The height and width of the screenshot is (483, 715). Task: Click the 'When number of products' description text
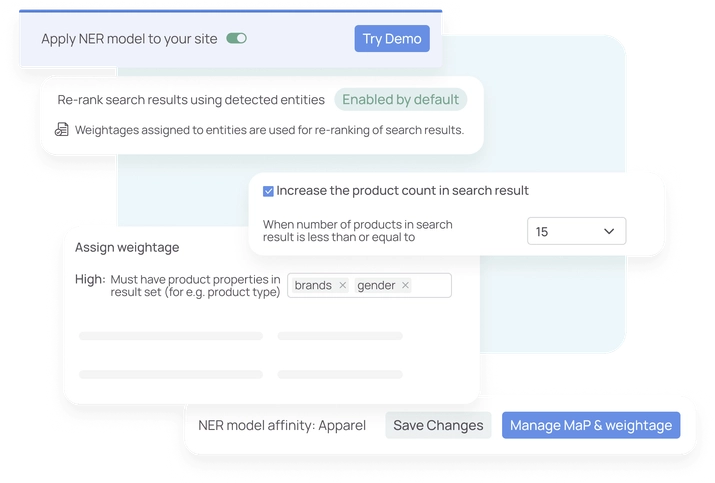click(x=357, y=231)
